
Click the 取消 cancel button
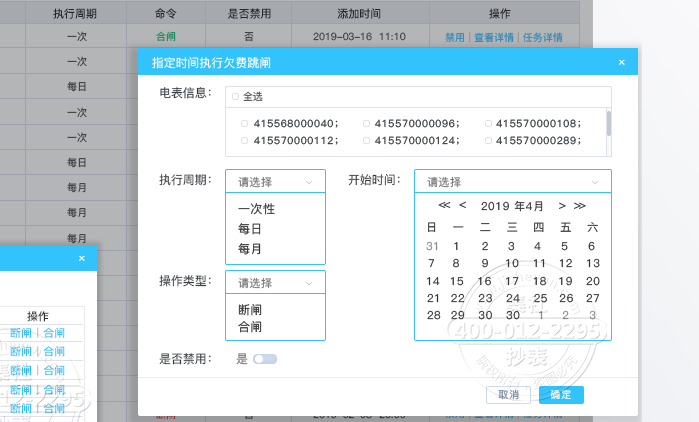508,395
